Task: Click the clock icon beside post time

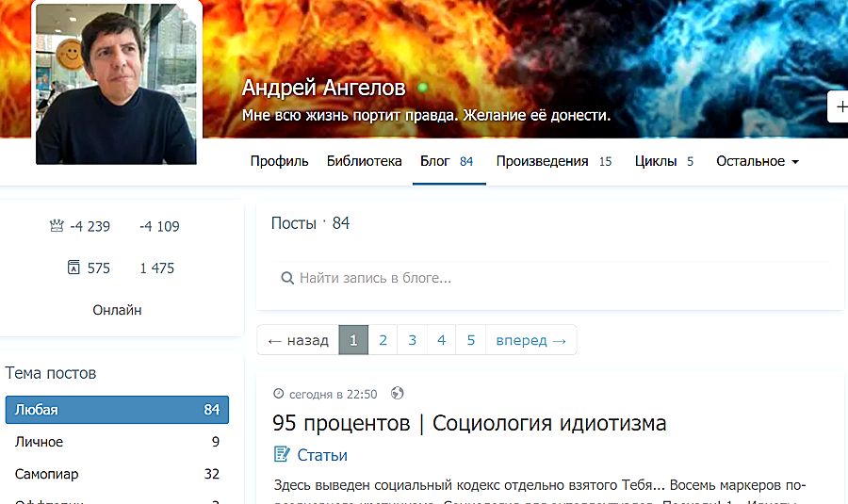Action: tap(279, 394)
